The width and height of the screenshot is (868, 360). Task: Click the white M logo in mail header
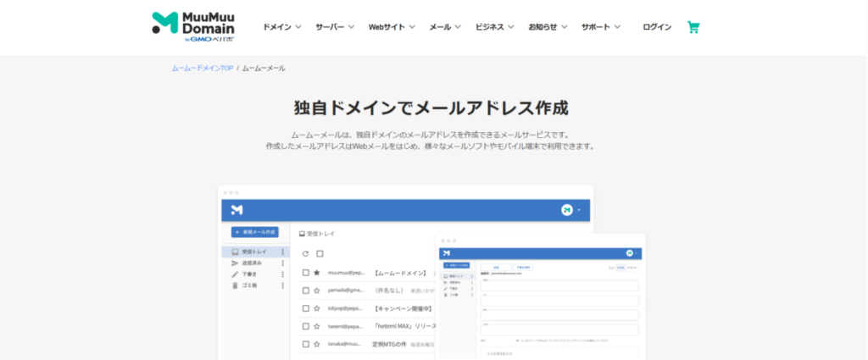click(237, 209)
